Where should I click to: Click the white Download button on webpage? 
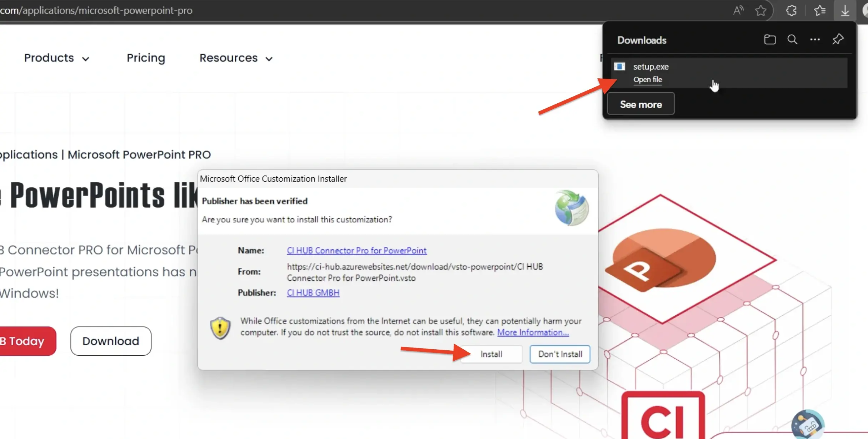tap(111, 341)
